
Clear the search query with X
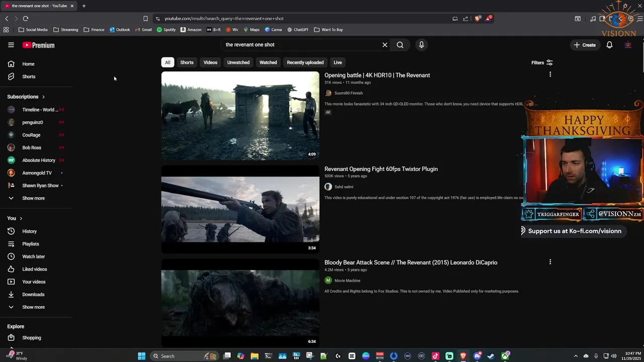pyautogui.click(x=385, y=45)
